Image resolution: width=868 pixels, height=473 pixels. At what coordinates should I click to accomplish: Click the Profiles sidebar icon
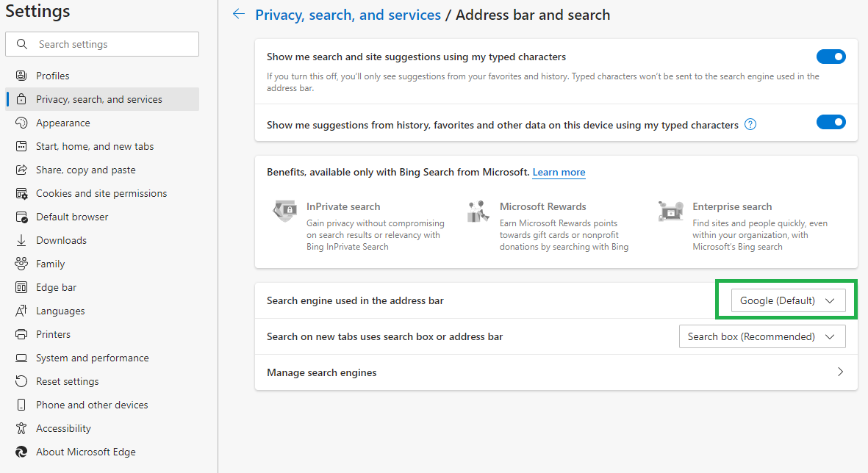click(x=21, y=76)
